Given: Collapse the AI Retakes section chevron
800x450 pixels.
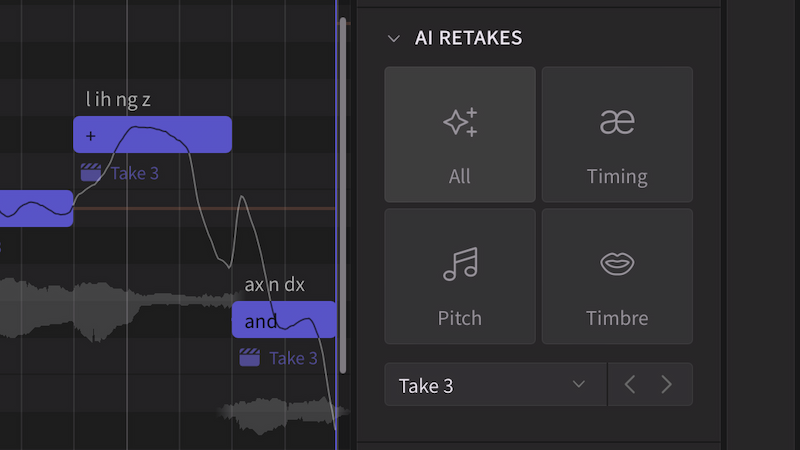Looking at the screenshot, I should coord(393,39).
